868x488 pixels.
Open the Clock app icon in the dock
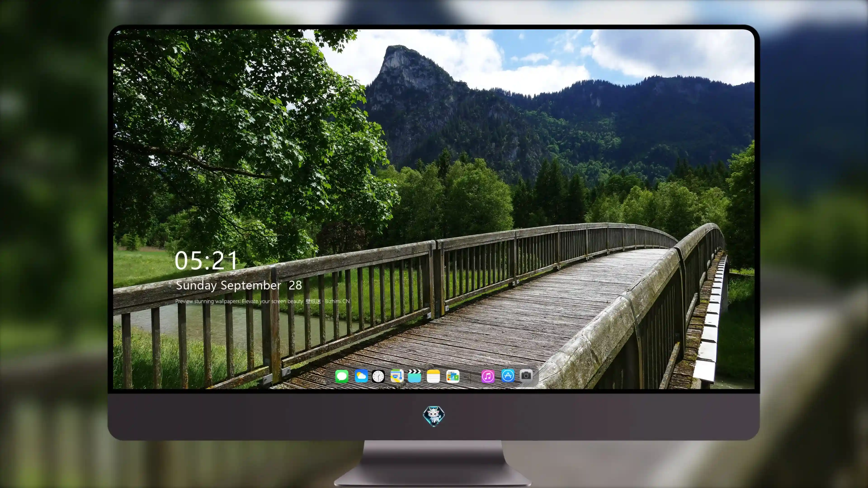point(378,376)
